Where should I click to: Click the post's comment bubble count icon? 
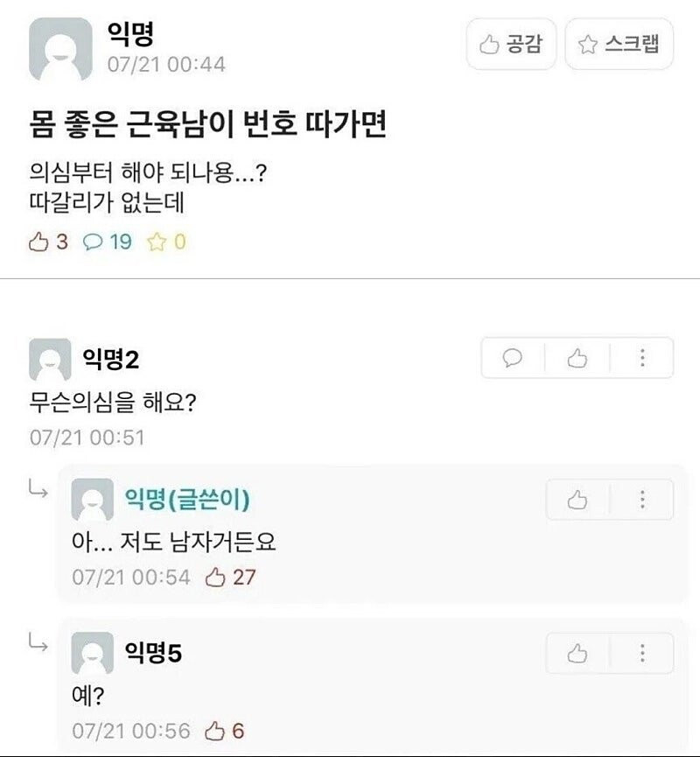93,242
